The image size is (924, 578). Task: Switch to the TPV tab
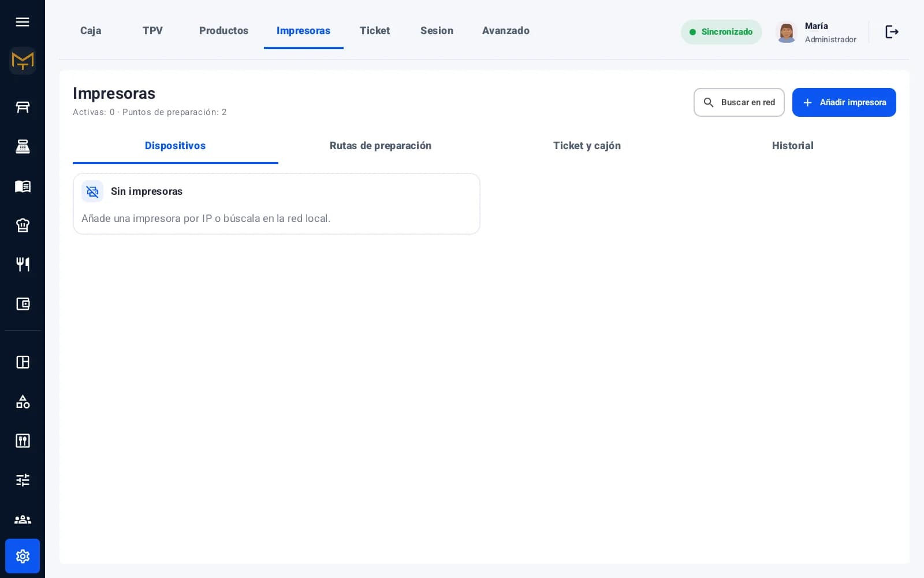(152, 31)
